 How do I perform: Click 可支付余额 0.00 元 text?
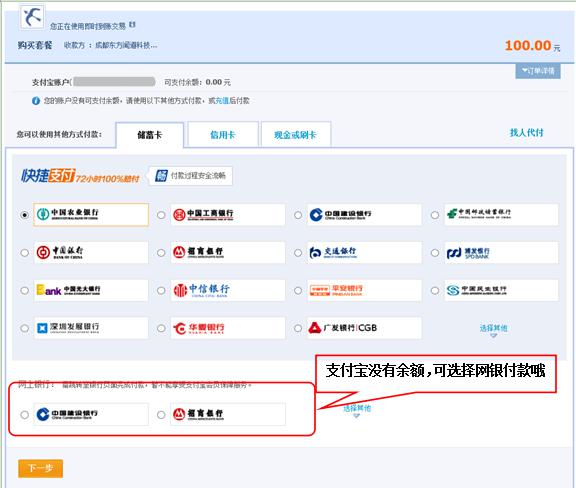click(x=197, y=82)
